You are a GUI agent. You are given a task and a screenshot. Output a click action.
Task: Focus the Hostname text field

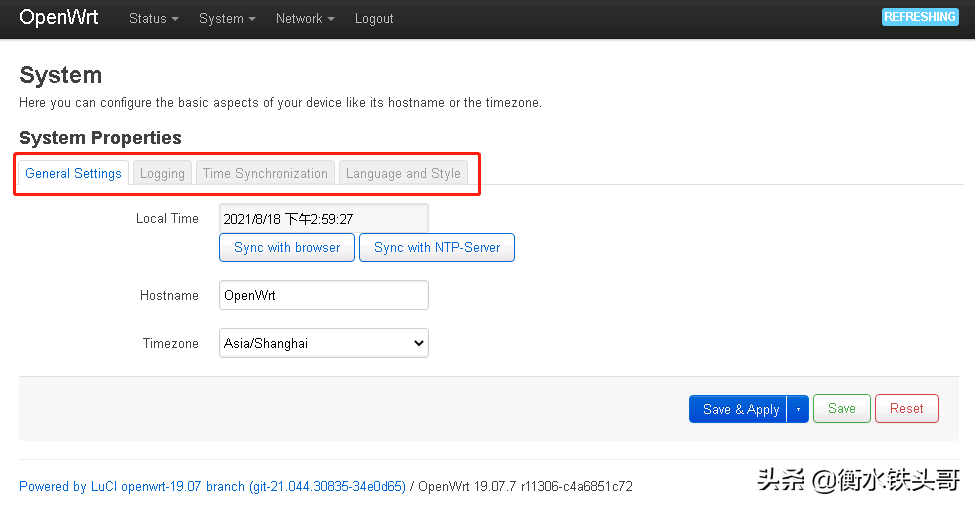(x=323, y=295)
